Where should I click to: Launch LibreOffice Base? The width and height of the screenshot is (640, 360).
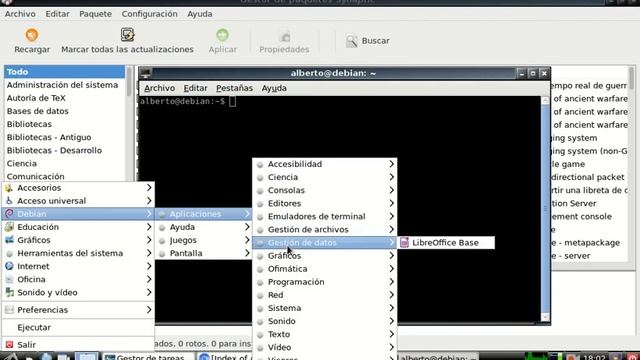(x=446, y=242)
